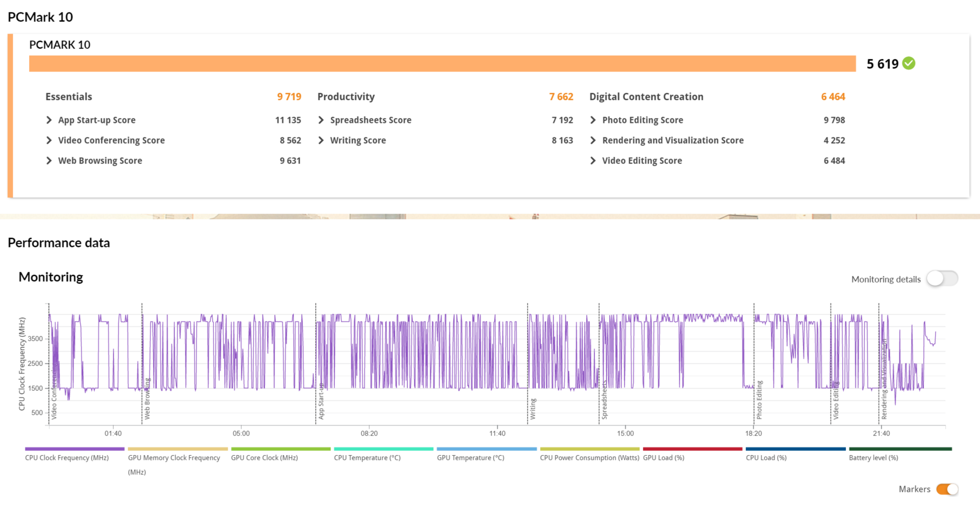Expand the App Start-up Score row
Screen dimensions: 980x525
pos(49,120)
